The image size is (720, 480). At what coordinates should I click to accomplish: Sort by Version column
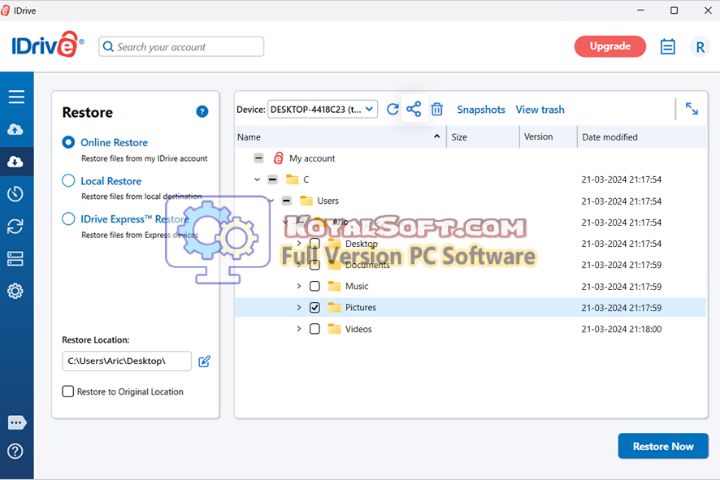pos(538,136)
